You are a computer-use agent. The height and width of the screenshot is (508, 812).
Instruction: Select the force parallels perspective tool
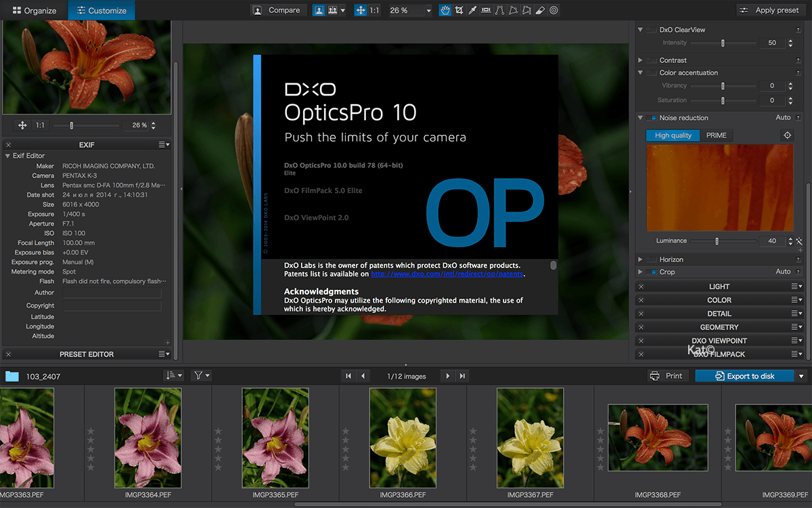[x=499, y=10]
